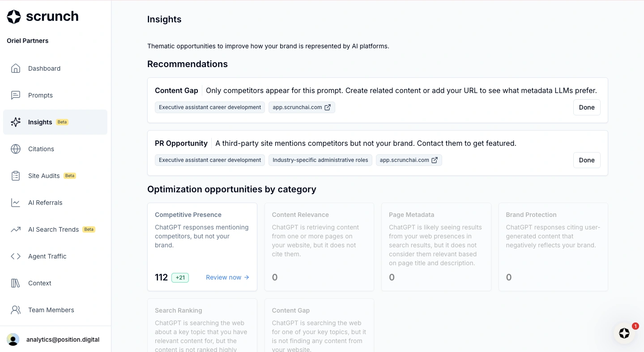Click the Agent Traffic code icon
This screenshot has height=352, width=644.
(16, 256)
